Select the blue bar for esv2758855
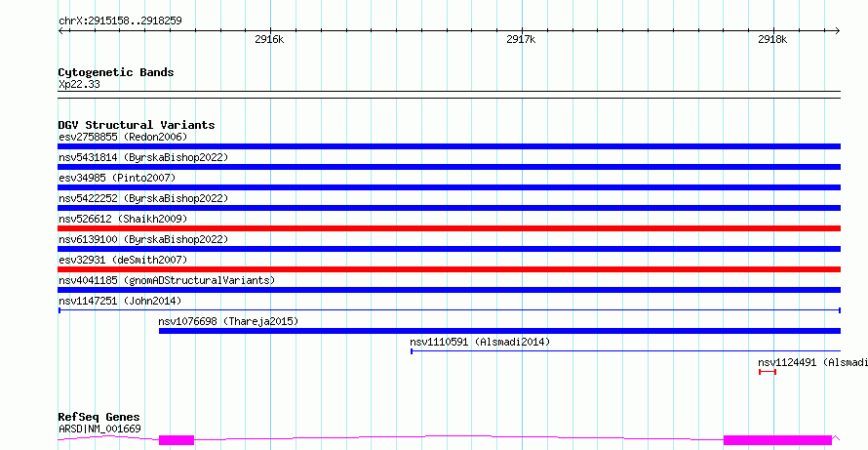The width and height of the screenshot is (868, 450). point(449,146)
